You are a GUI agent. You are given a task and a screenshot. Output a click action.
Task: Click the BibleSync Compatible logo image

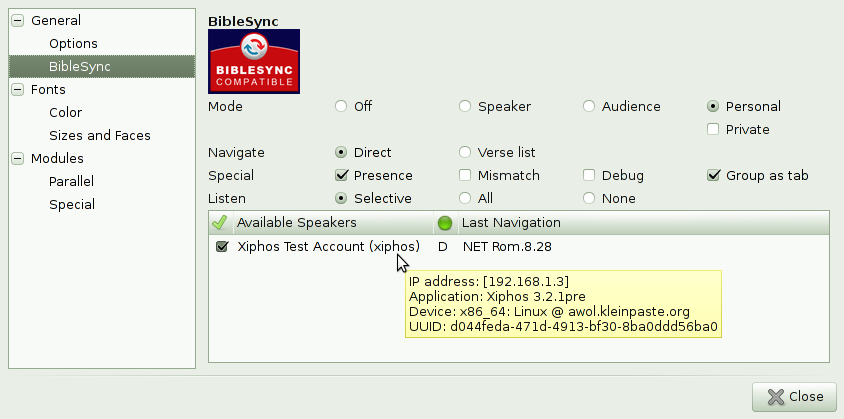tap(254, 61)
